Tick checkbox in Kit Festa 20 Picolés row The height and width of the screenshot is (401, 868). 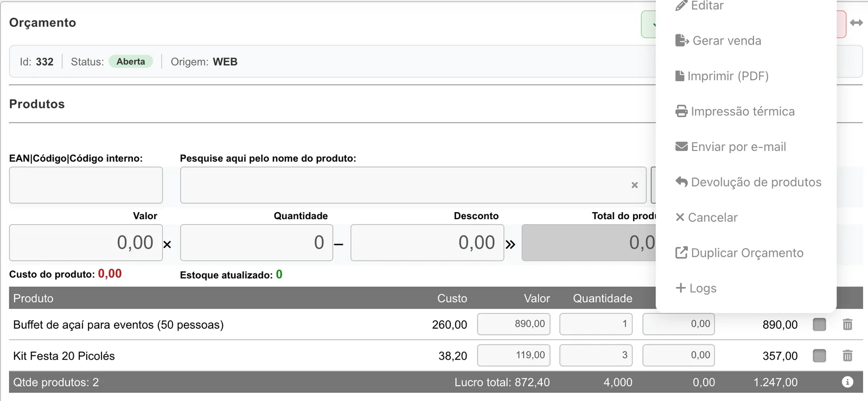(x=819, y=355)
